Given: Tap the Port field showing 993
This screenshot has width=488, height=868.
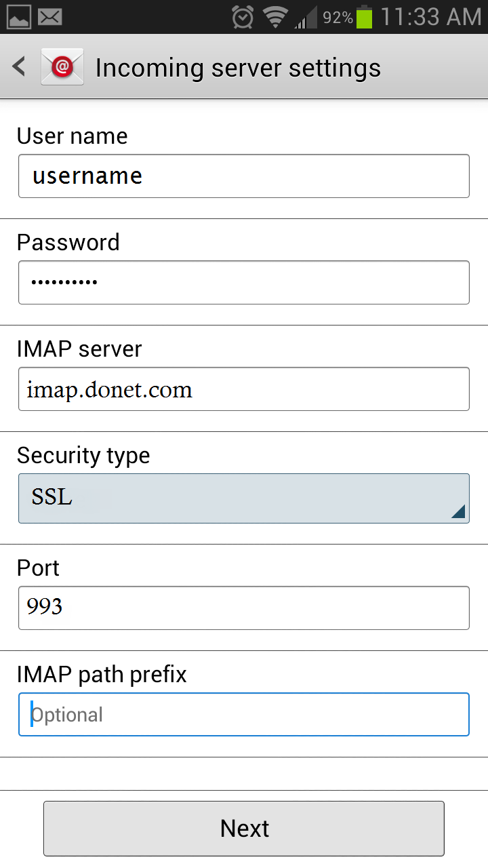Looking at the screenshot, I should 244,608.
